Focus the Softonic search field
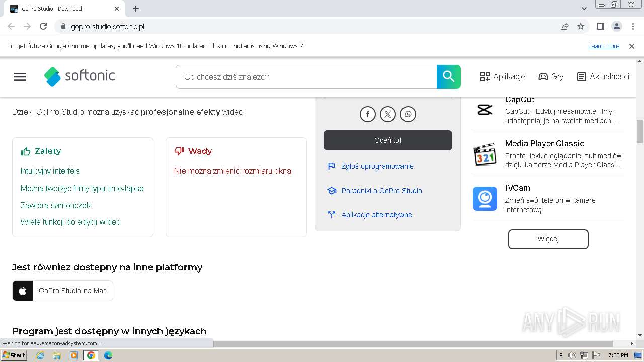Viewport: 644px width, 362px height. point(306,77)
